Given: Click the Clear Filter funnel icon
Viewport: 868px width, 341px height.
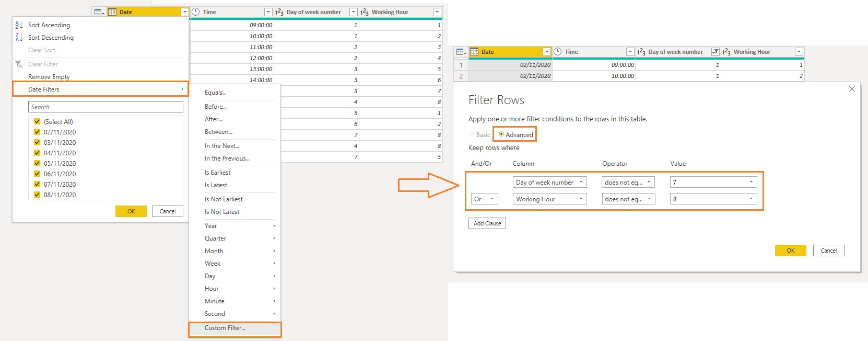Looking at the screenshot, I should (19, 64).
